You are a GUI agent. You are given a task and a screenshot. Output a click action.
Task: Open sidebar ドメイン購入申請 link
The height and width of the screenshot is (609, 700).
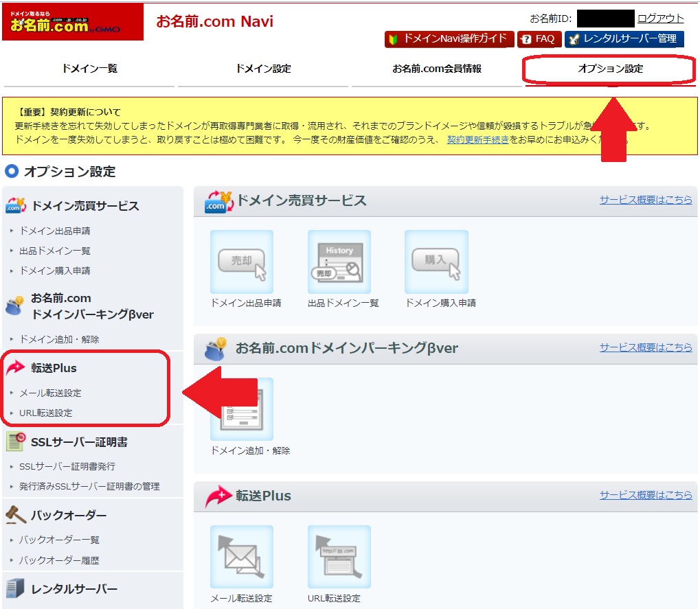coord(55,271)
